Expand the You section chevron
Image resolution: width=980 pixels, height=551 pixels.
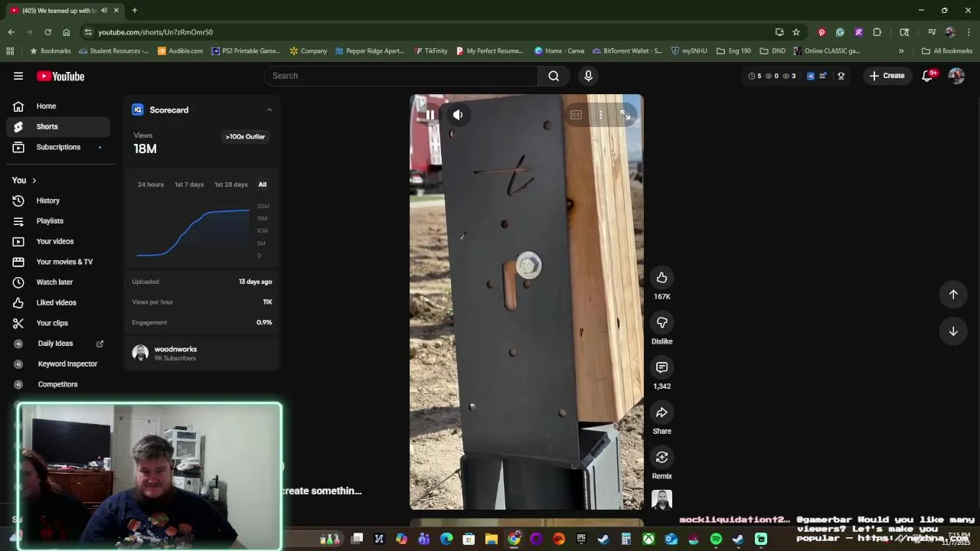34,181
